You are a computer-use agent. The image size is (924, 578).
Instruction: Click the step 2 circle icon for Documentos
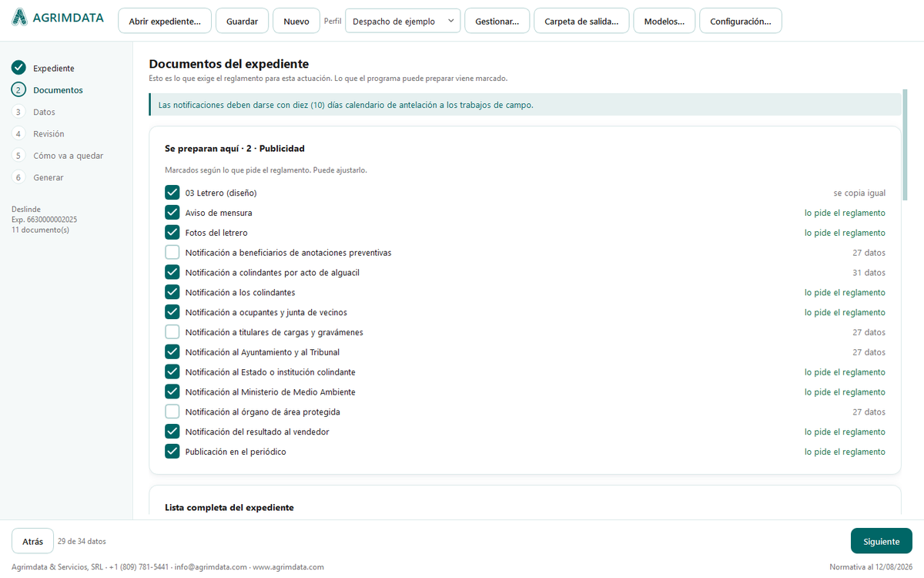coord(19,89)
